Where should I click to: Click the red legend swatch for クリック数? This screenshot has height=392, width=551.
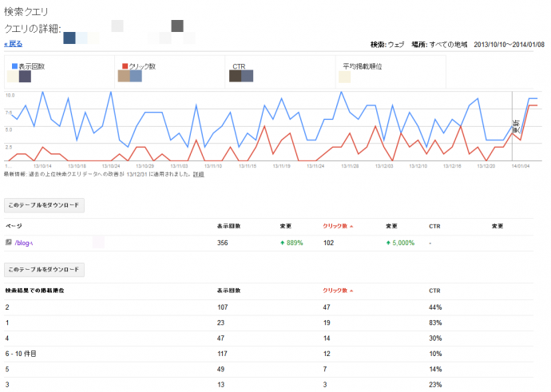pos(125,66)
